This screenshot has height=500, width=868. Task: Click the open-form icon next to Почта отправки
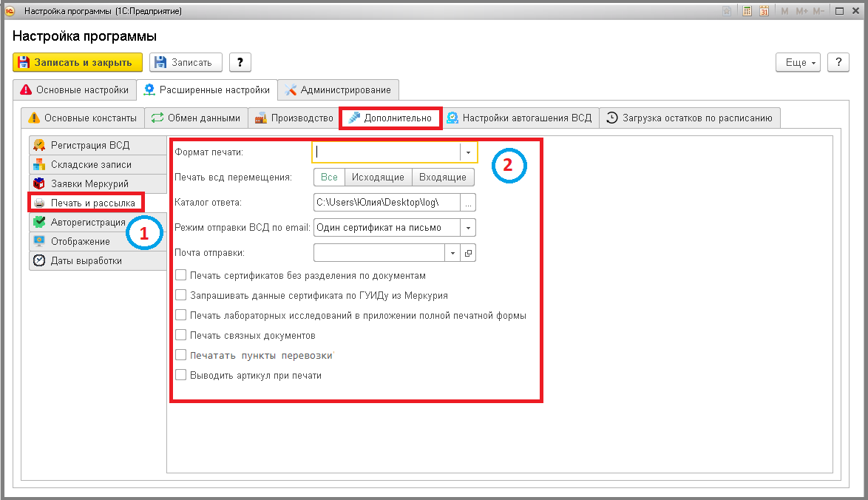pyautogui.click(x=468, y=253)
